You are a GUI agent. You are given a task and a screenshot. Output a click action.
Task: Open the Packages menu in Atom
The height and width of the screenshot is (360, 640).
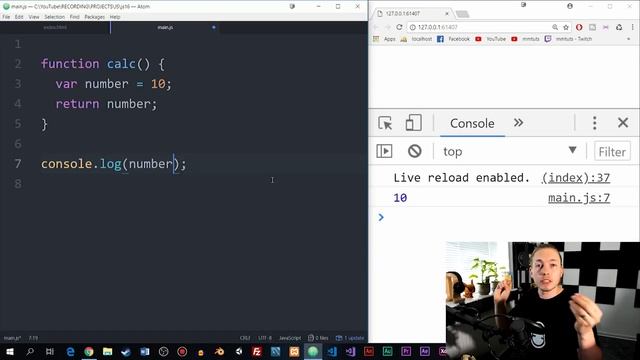(94, 17)
